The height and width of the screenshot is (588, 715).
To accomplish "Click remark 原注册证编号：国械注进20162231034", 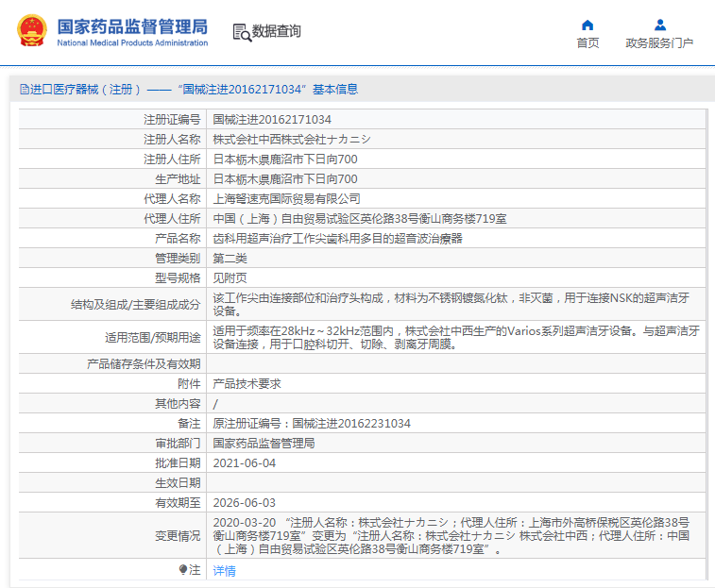I will pyautogui.click(x=312, y=424).
